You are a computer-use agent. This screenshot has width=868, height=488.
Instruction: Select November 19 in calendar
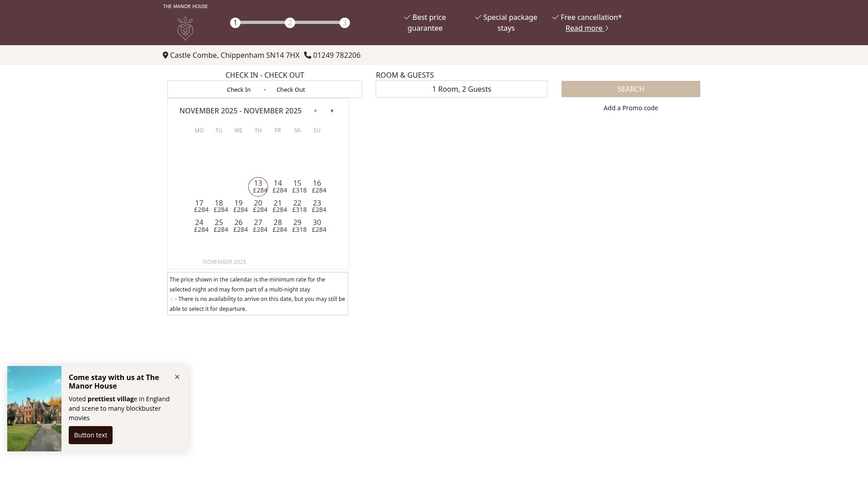point(239,206)
